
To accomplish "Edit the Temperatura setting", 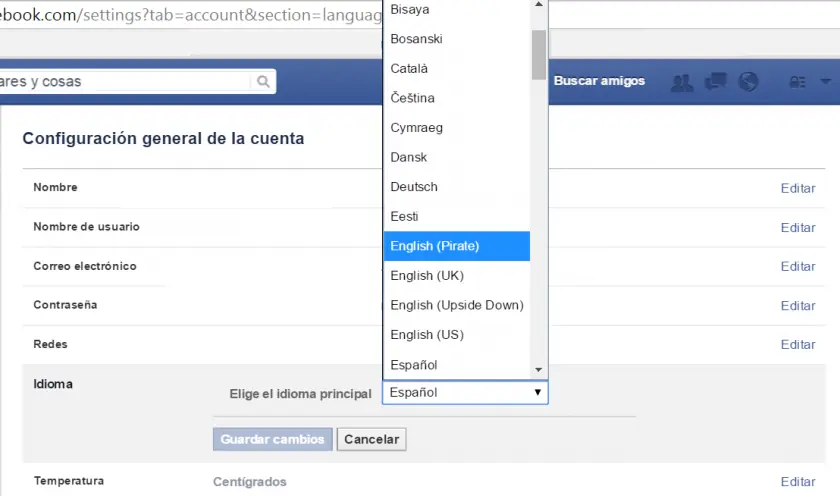I will (x=798, y=482).
